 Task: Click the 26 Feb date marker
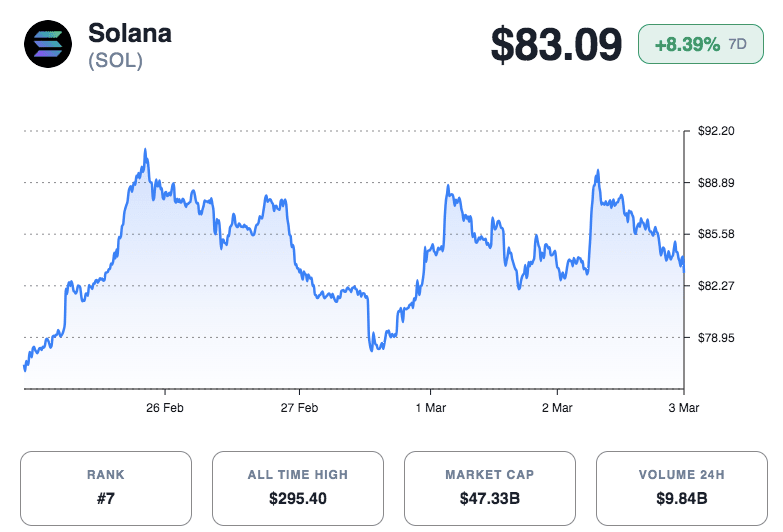click(164, 408)
